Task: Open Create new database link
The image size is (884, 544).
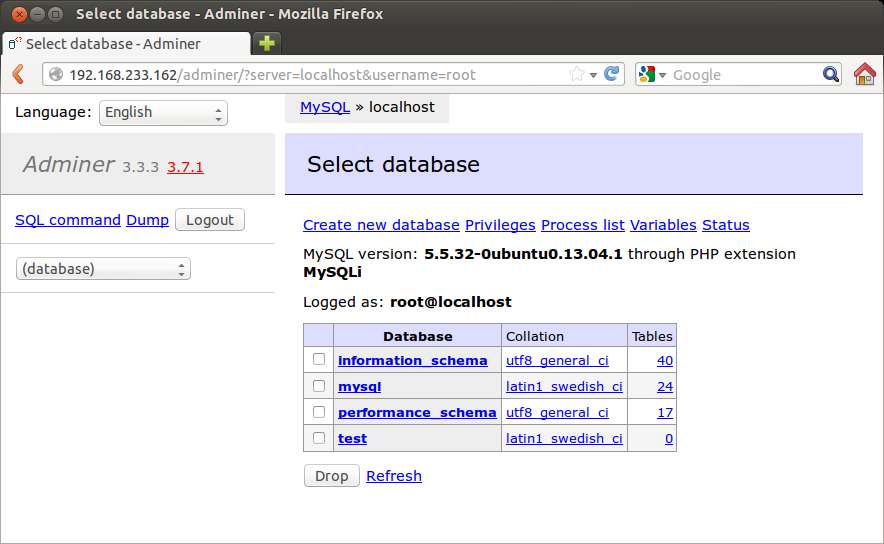Action: (x=381, y=225)
